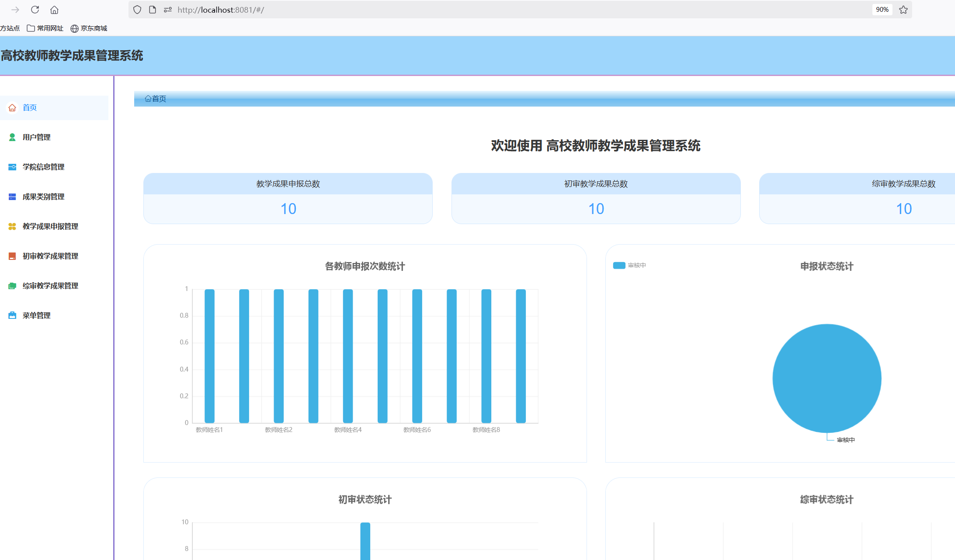Click the achievement category management icon
This screenshot has height=560, width=955.
(12, 197)
